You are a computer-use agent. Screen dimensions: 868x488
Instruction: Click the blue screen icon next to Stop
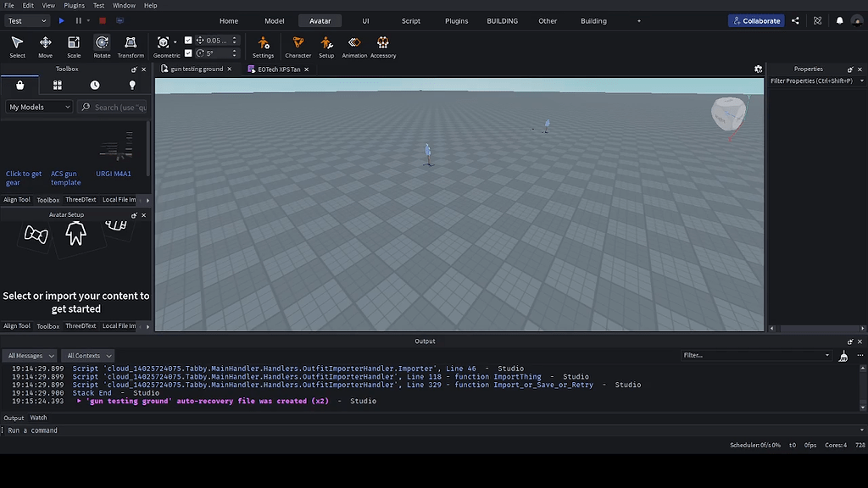[120, 21]
